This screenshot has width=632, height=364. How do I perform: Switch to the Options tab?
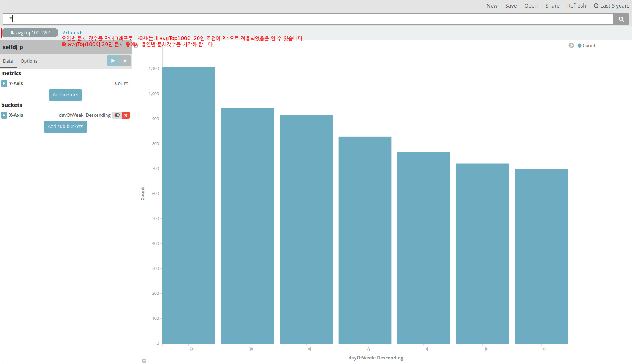[x=29, y=61]
